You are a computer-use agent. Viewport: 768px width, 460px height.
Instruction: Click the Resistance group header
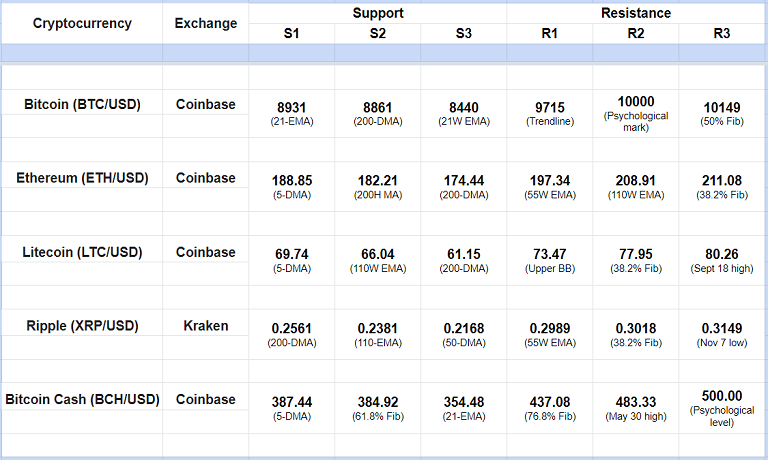636,13
